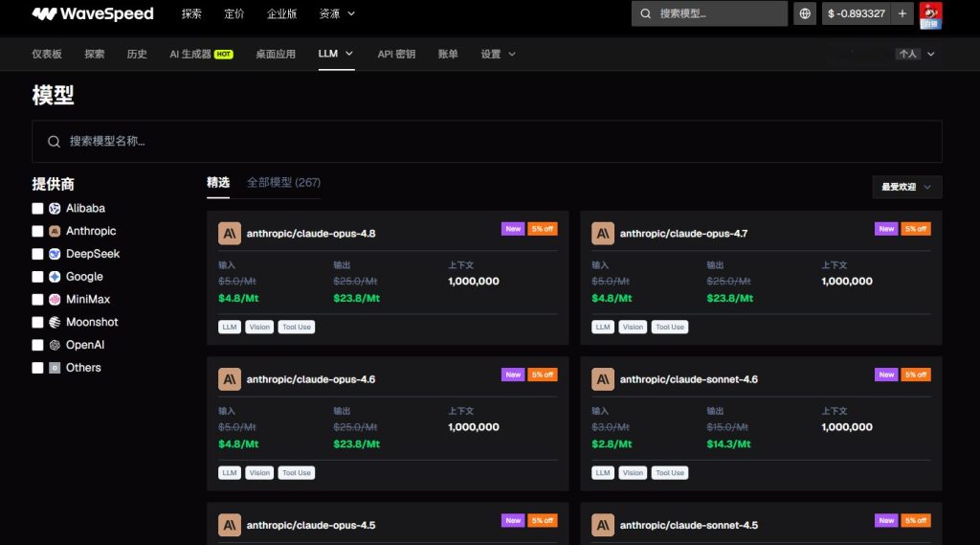The width and height of the screenshot is (980, 545).
Task: Open 探索 in the secondary nav bar
Action: (x=95, y=54)
